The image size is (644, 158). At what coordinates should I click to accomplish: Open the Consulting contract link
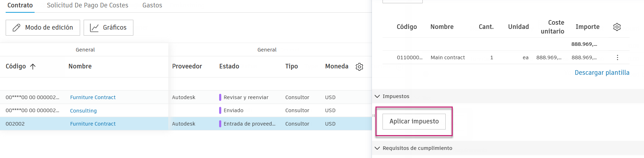pyautogui.click(x=83, y=111)
